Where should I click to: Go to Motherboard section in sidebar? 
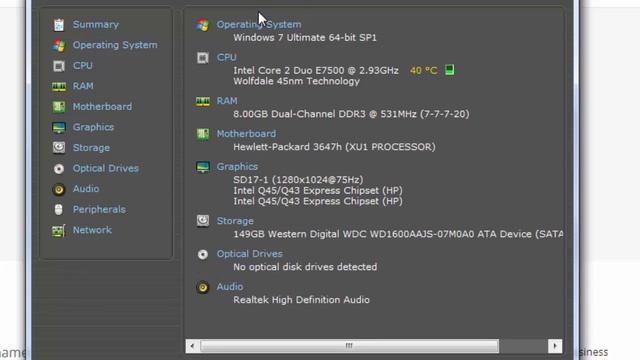pyautogui.click(x=102, y=107)
